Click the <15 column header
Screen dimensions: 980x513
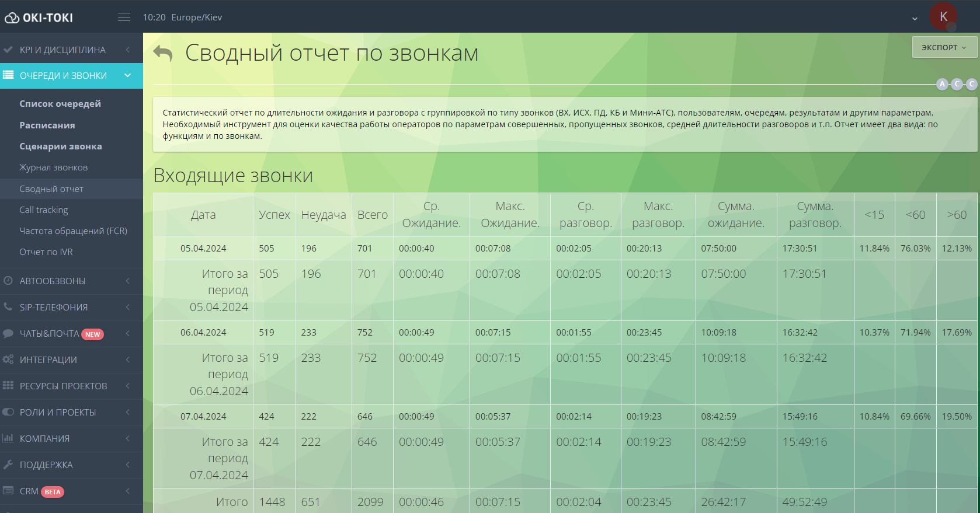[874, 215]
